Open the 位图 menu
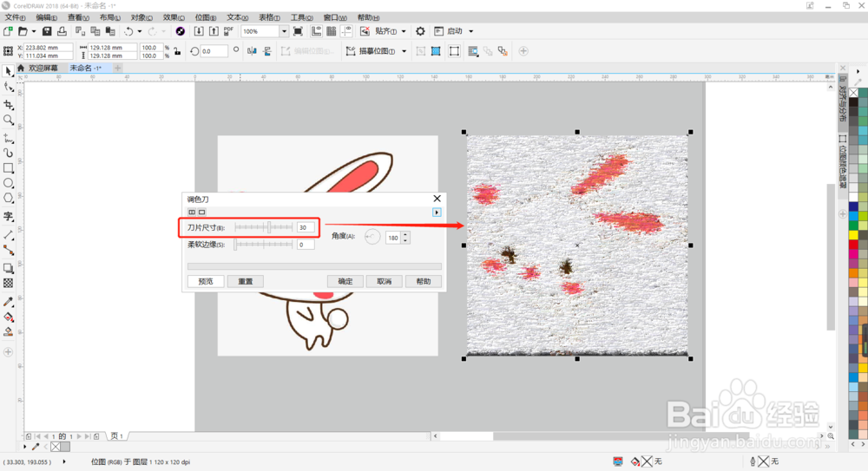868x471 pixels. 206,17
